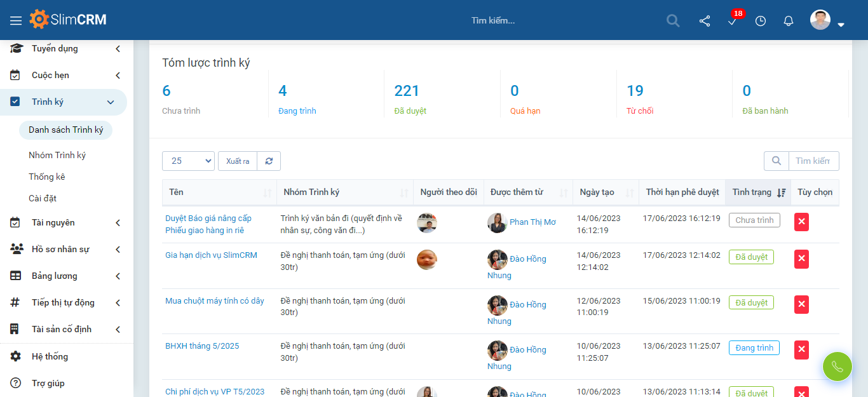Open user avatar account dropdown

tap(827, 21)
